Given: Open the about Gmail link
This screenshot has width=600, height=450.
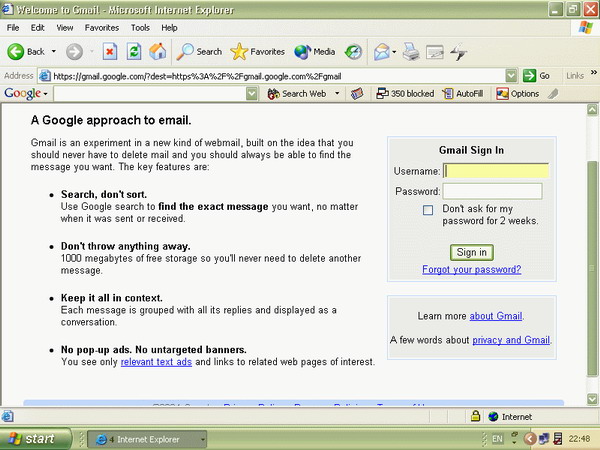Looking at the screenshot, I should (496, 316).
